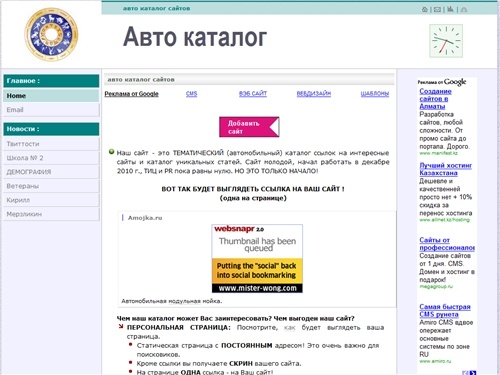Visit the www.manifest.kz ad URL
Screen dimensions: 500x375
tap(438, 153)
